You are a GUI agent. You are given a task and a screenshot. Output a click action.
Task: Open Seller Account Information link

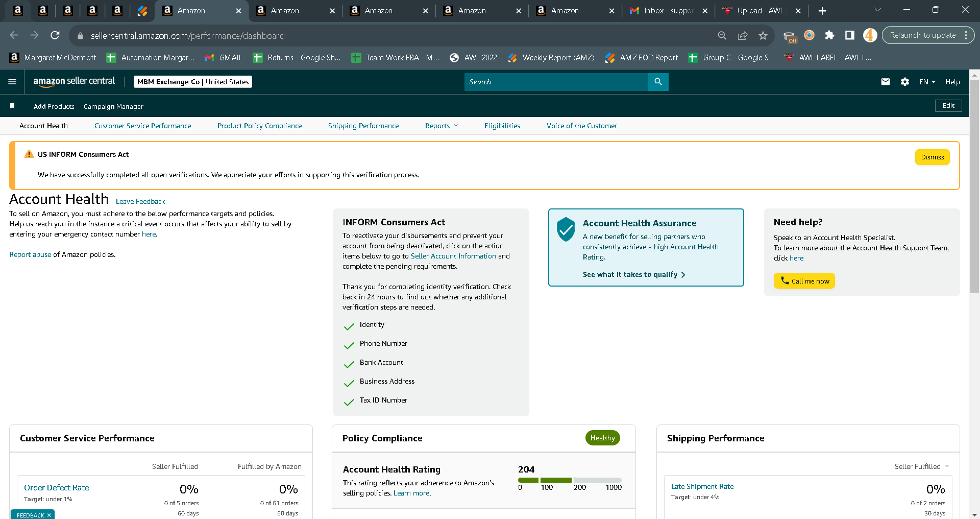[x=453, y=256]
